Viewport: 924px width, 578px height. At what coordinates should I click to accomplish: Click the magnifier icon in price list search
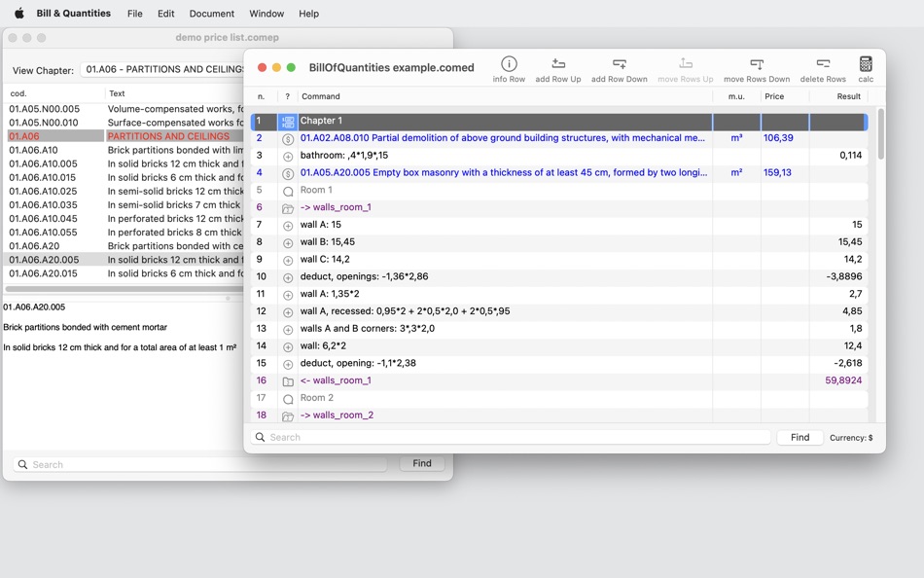coord(22,464)
